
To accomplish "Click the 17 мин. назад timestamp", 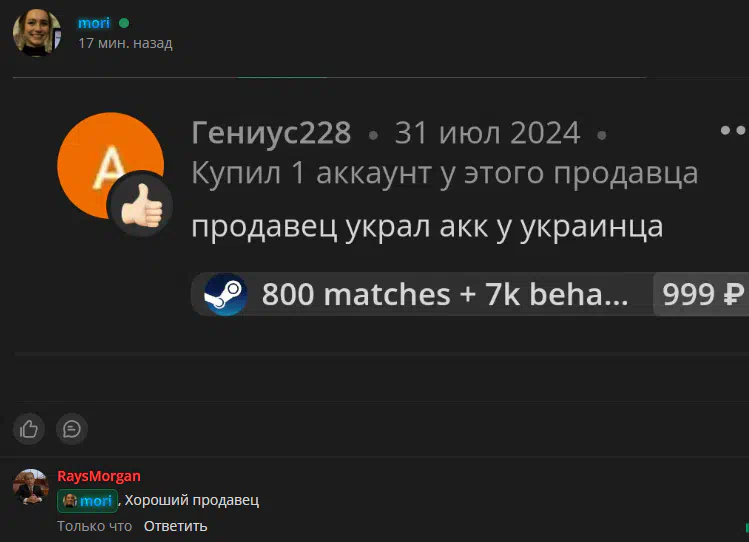I will pos(125,43).
